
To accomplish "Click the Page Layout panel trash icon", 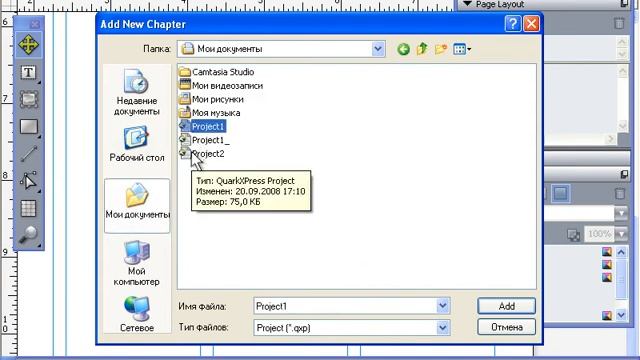I will click(619, 23).
